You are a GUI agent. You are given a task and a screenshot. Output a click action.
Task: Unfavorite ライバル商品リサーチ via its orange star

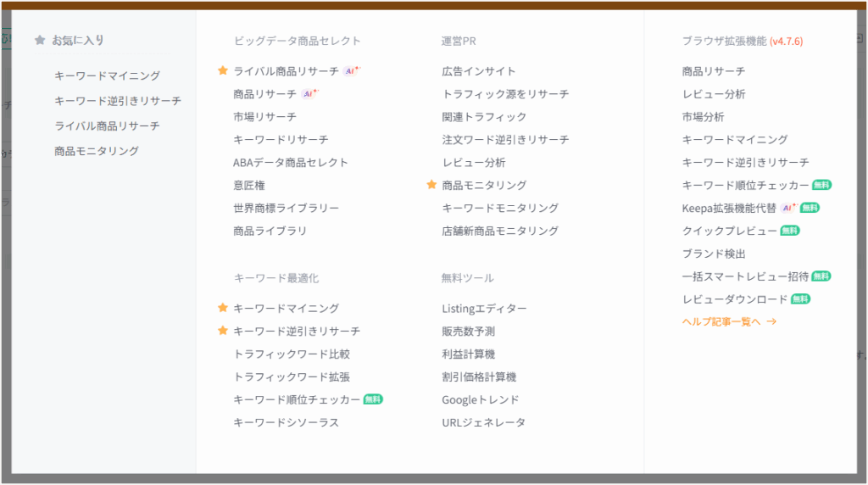click(x=223, y=70)
